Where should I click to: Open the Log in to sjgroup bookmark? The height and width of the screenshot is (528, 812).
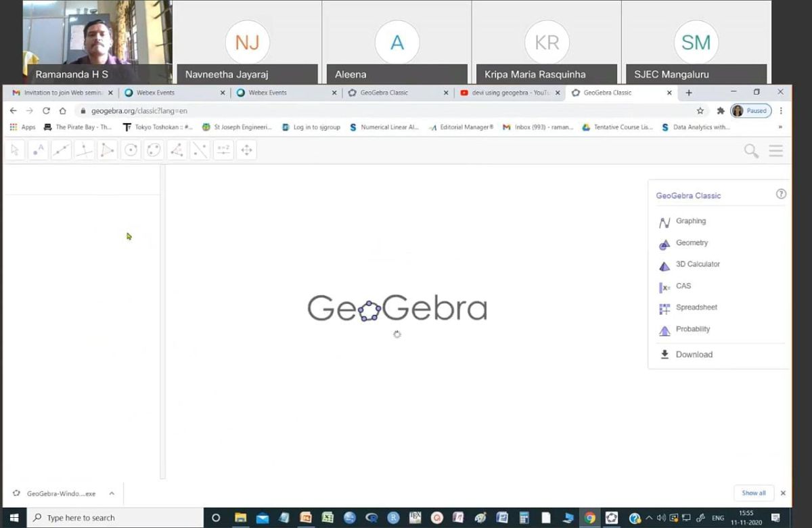click(x=311, y=127)
